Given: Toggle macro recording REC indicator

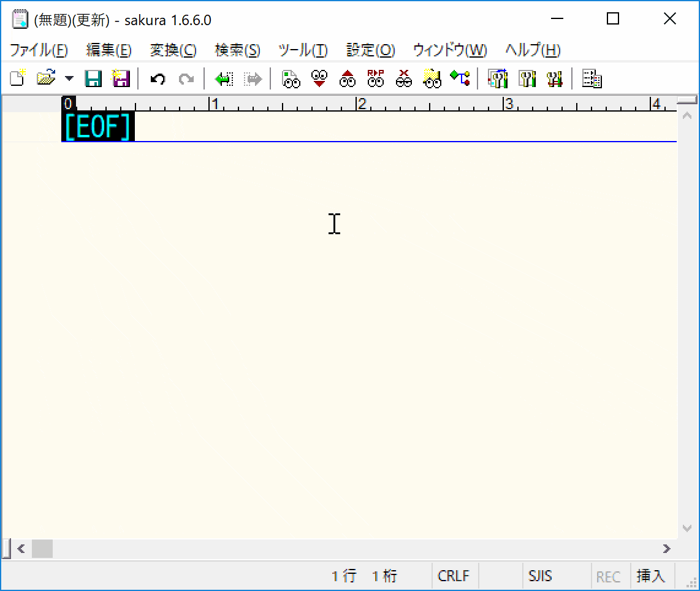Looking at the screenshot, I should point(608,576).
